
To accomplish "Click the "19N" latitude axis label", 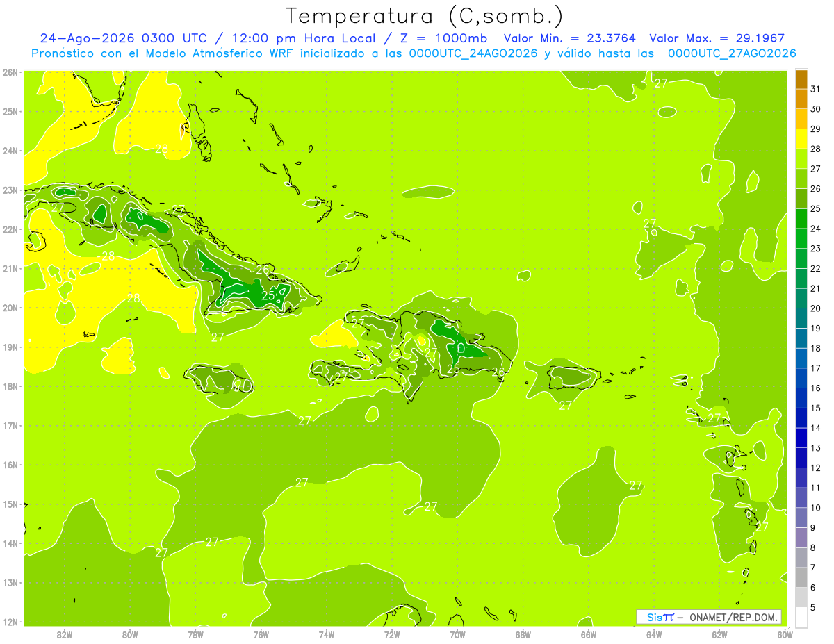I will click(10, 347).
